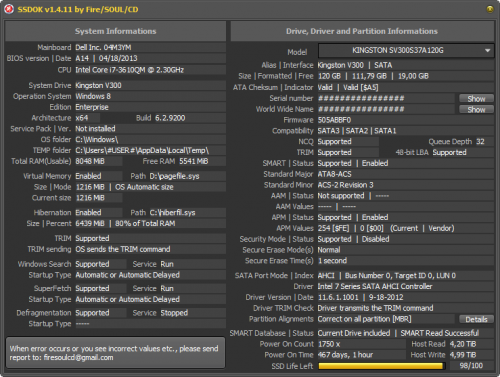Click Power On Count value 1750 x

pyautogui.click(x=329, y=344)
